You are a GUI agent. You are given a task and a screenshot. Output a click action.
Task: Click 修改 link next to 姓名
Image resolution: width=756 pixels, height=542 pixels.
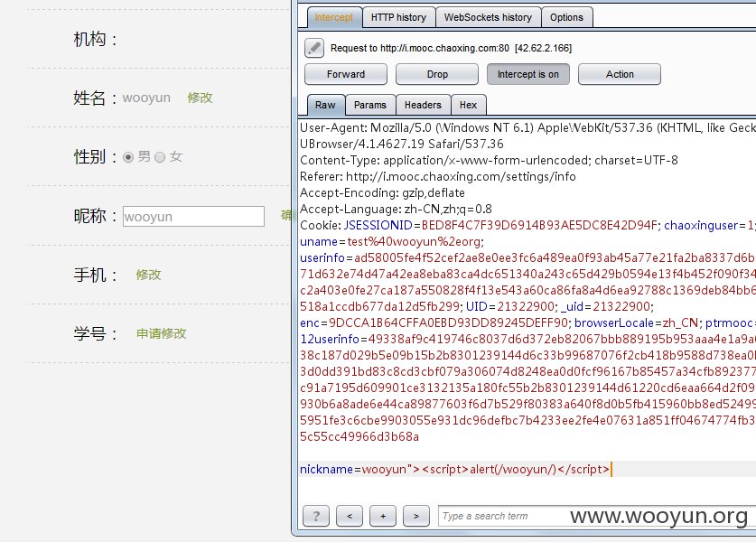click(201, 98)
